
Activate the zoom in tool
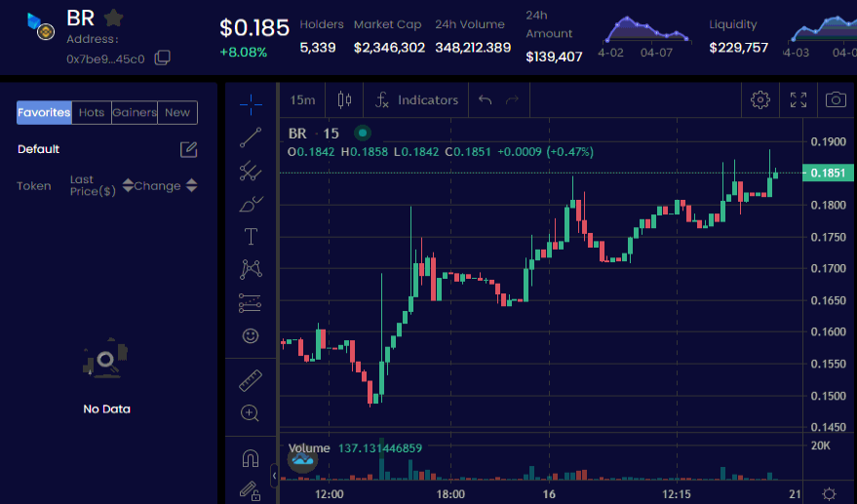click(250, 413)
